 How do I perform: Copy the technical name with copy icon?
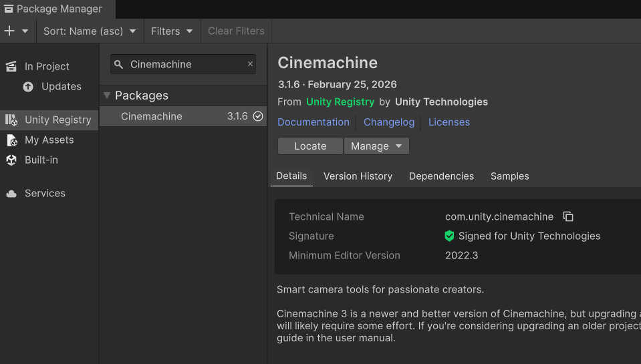click(568, 216)
